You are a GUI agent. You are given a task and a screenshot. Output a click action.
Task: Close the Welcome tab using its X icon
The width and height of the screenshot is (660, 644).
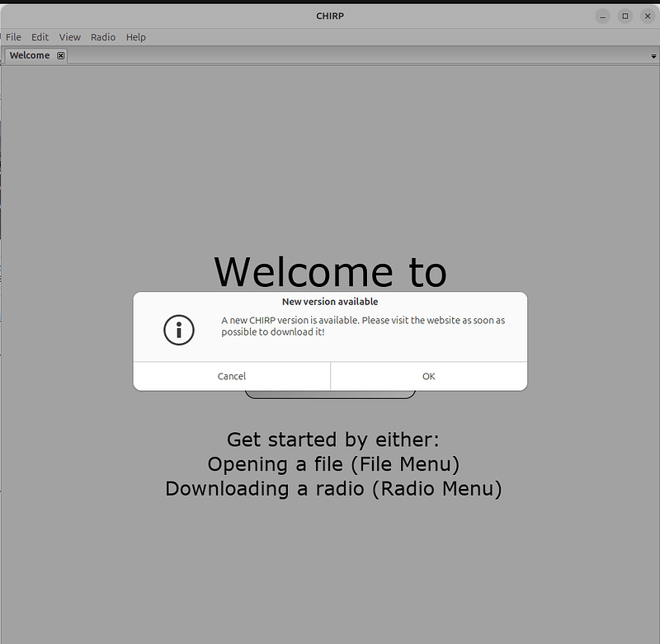60,55
